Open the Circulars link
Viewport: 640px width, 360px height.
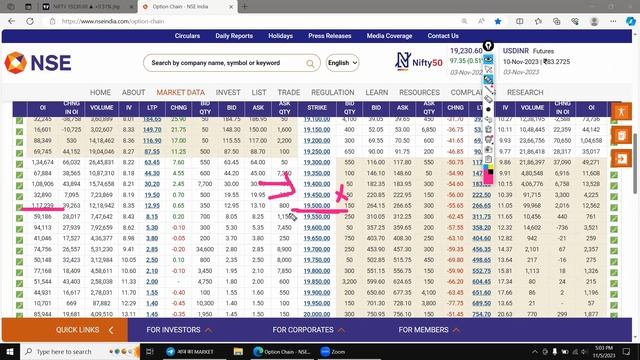coord(187,36)
